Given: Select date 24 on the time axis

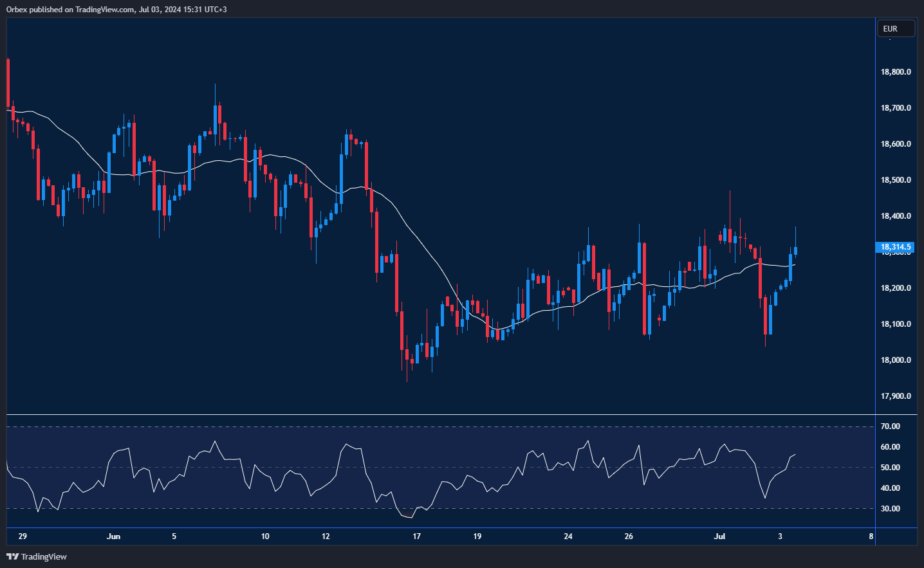Looking at the screenshot, I should [x=568, y=536].
